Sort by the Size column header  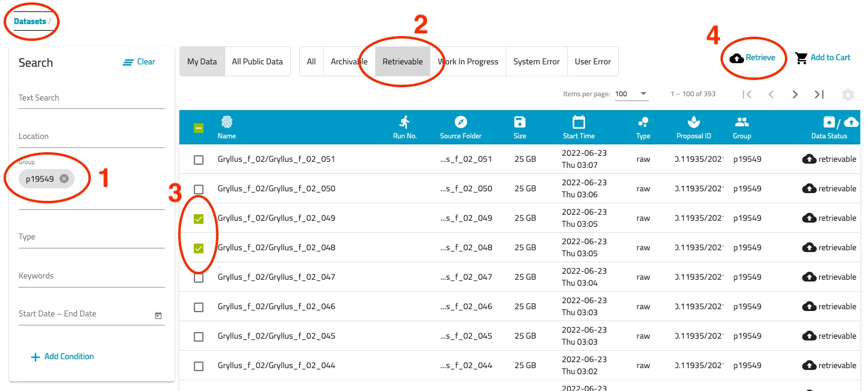pyautogui.click(x=519, y=128)
